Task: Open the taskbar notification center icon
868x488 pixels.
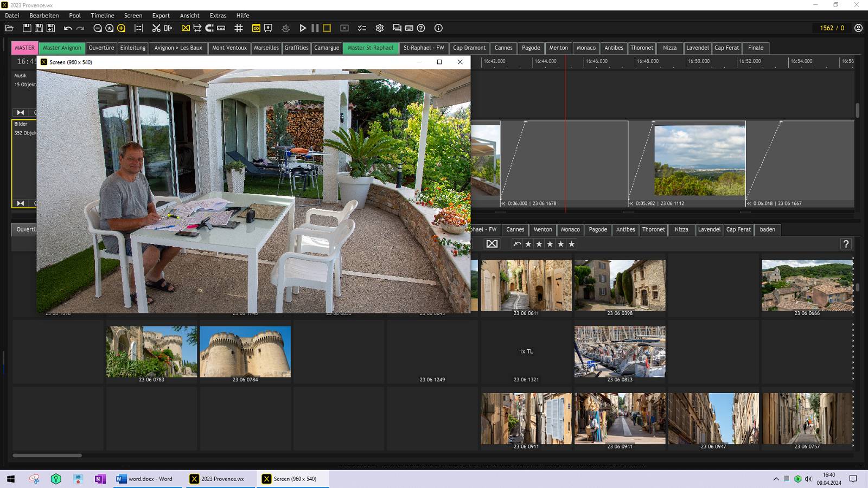Action: click(853, 479)
